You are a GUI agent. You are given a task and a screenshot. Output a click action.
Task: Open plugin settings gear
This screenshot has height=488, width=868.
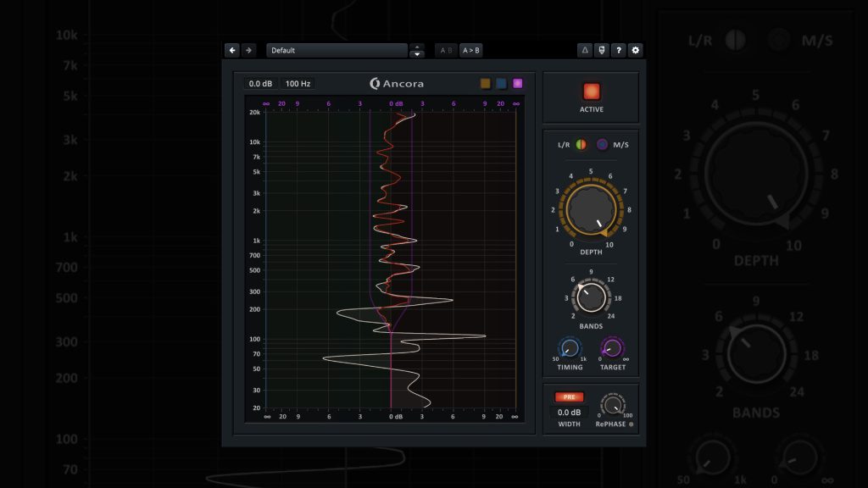636,50
